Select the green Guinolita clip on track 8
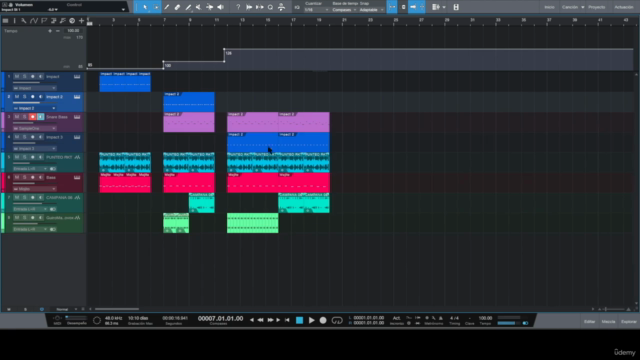The image size is (640, 360). click(253, 223)
